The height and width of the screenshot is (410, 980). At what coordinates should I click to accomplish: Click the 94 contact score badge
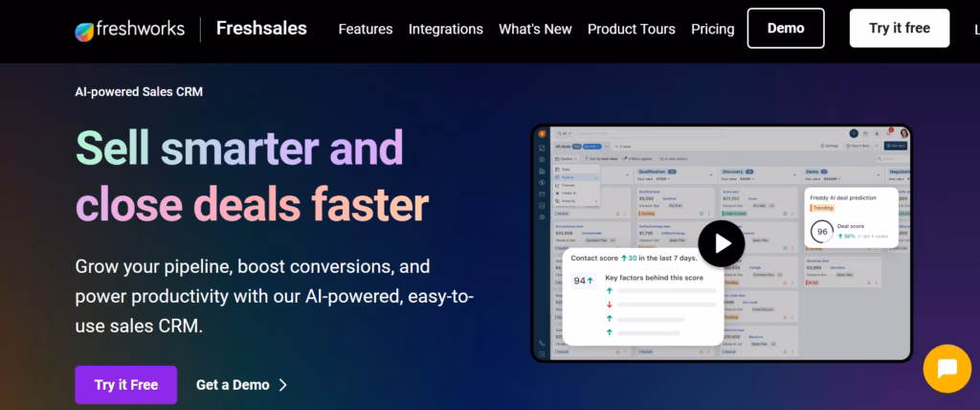click(x=583, y=281)
